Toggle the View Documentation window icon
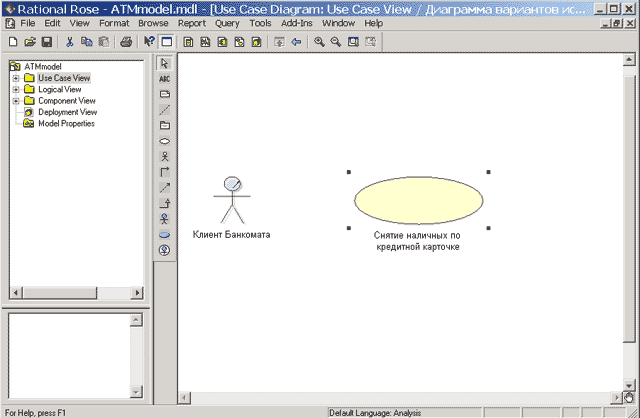This screenshot has height=418, width=640. point(167,42)
